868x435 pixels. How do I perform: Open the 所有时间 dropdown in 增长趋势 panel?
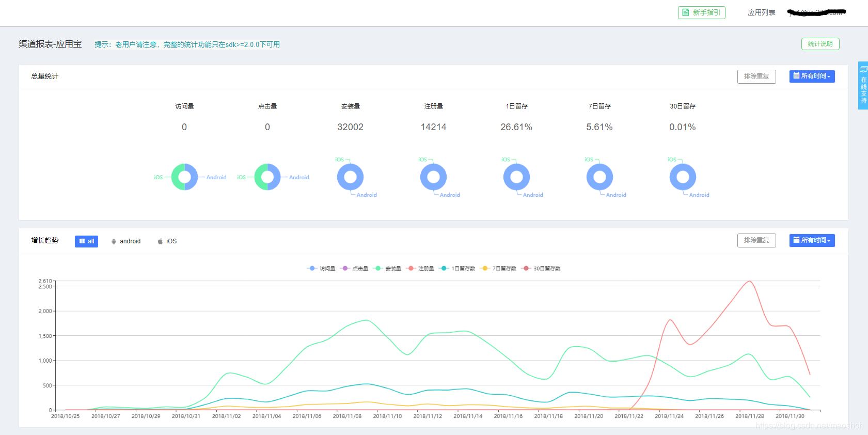pos(812,240)
